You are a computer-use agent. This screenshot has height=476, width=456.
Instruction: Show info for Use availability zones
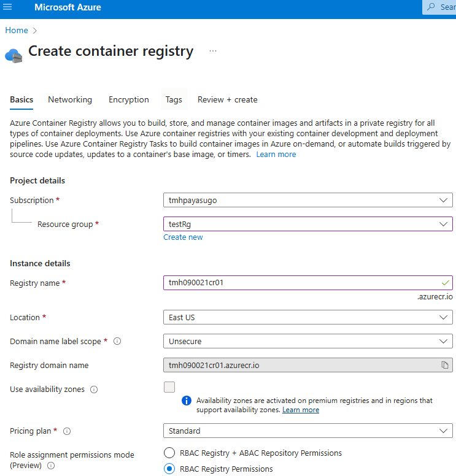pyautogui.click(x=94, y=389)
